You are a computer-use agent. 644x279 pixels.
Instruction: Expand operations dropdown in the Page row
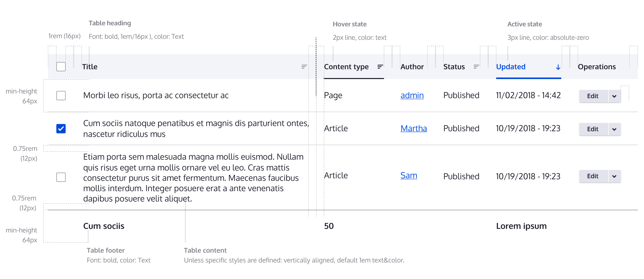point(614,96)
